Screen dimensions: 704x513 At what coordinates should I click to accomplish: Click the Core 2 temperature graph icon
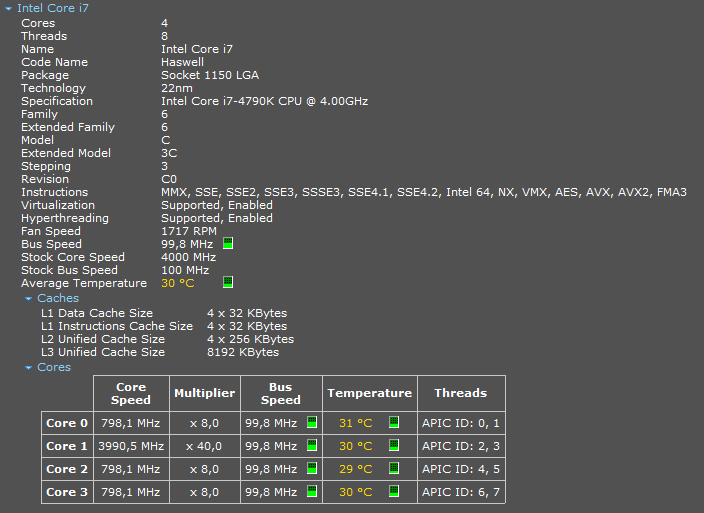[394, 468]
